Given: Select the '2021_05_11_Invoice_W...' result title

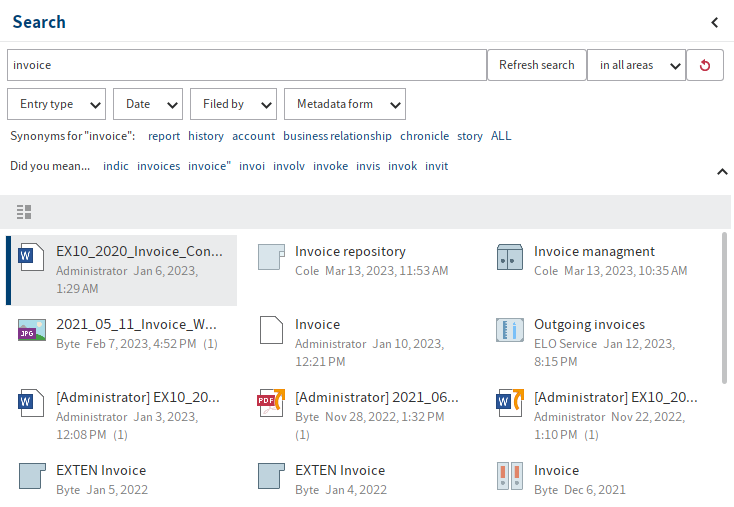Looking at the screenshot, I should [136, 324].
